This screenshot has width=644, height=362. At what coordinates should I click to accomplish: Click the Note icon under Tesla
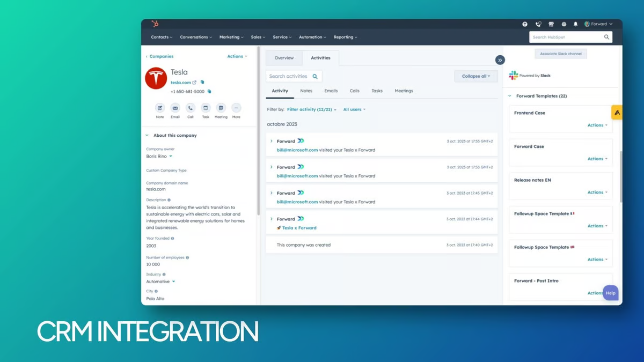point(160,108)
